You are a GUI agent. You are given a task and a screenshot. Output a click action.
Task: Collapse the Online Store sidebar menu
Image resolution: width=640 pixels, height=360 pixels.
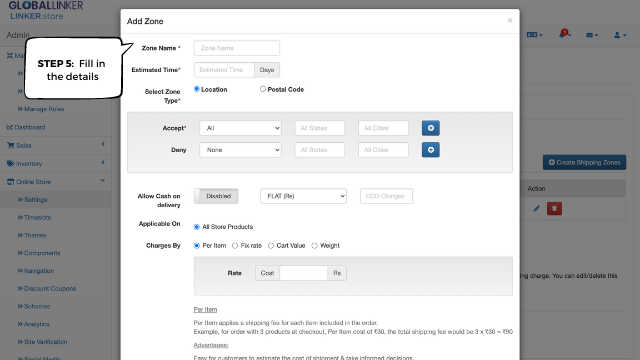click(x=56, y=182)
